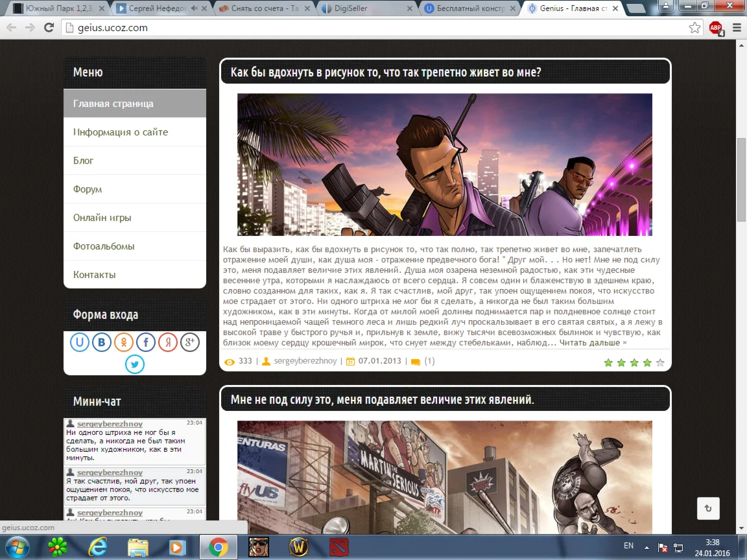This screenshot has height=560, width=747.
Task: Open the Блог menu item
Action: click(x=135, y=161)
